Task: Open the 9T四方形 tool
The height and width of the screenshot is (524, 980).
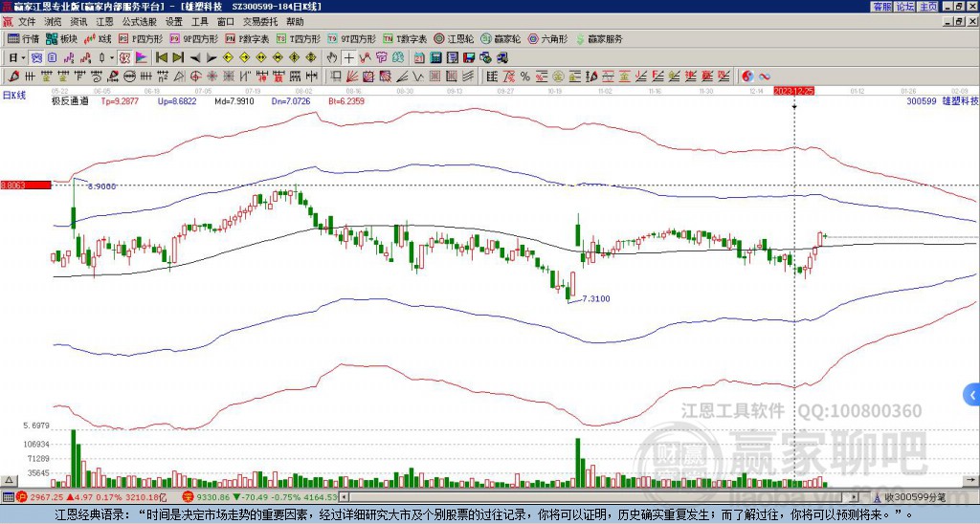Action: [x=352, y=38]
